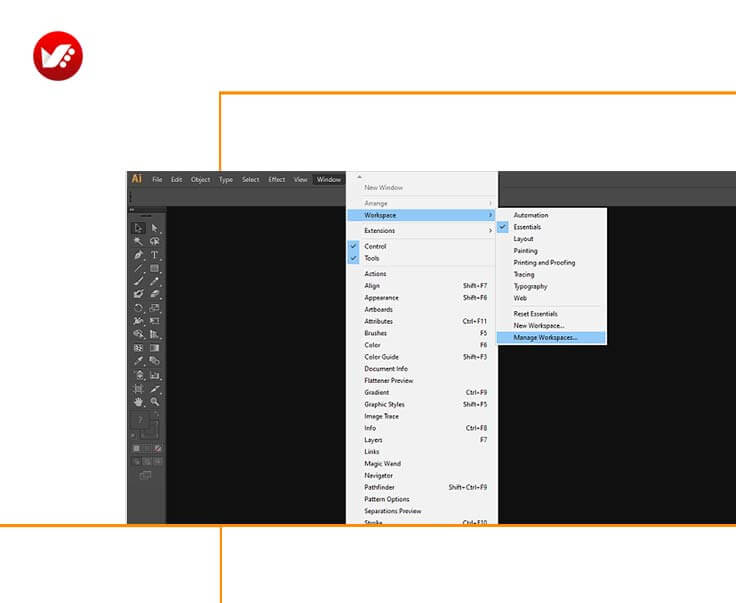Select the Symbol Sprayer tool

tap(138, 375)
